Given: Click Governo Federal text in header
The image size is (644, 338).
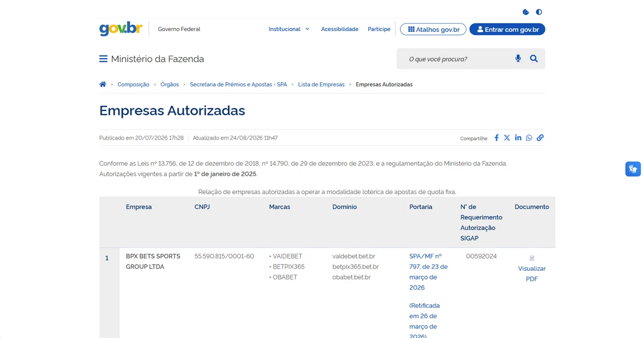Looking at the screenshot, I should [179, 29].
